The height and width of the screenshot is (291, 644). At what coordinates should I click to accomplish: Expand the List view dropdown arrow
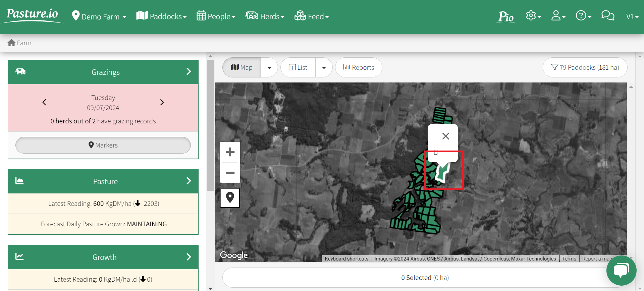(324, 67)
